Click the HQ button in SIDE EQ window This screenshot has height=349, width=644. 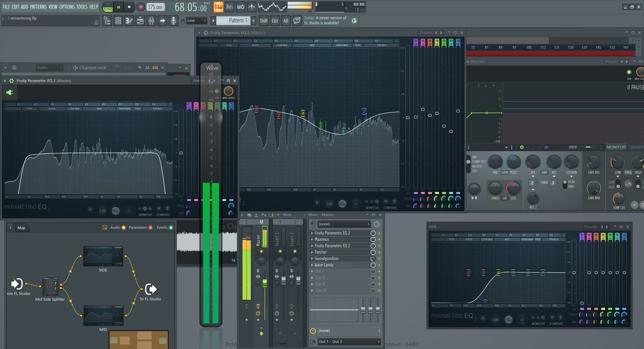(x=508, y=319)
